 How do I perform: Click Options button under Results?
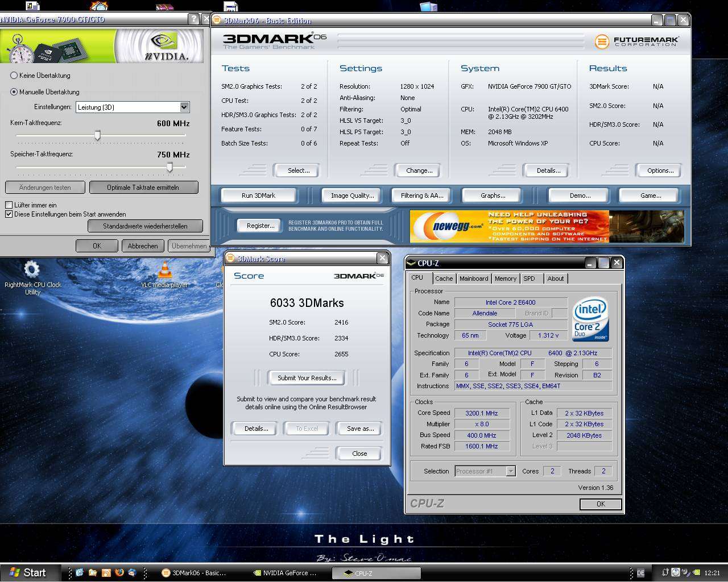pos(660,171)
